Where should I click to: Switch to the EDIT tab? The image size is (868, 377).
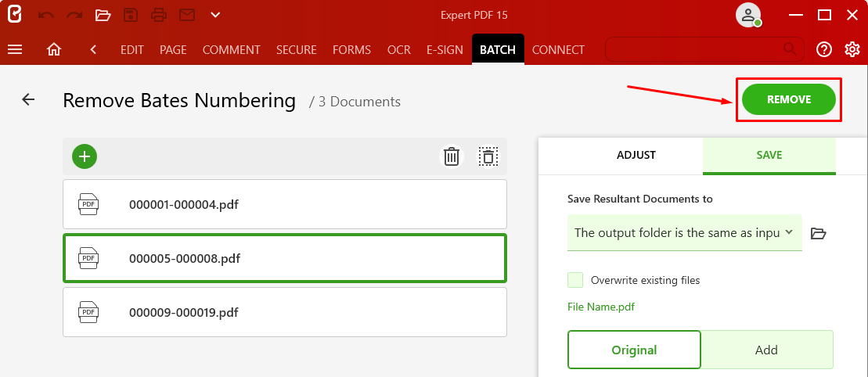coord(132,50)
